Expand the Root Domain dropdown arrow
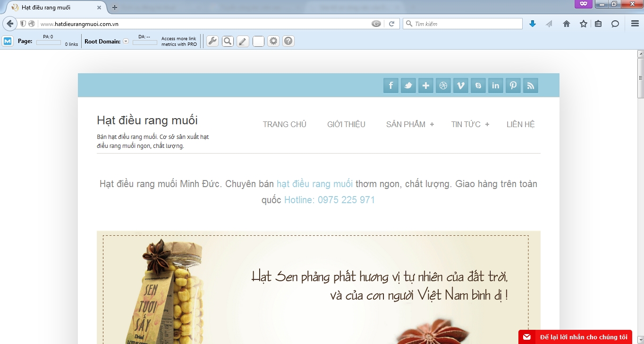 pyautogui.click(x=126, y=41)
